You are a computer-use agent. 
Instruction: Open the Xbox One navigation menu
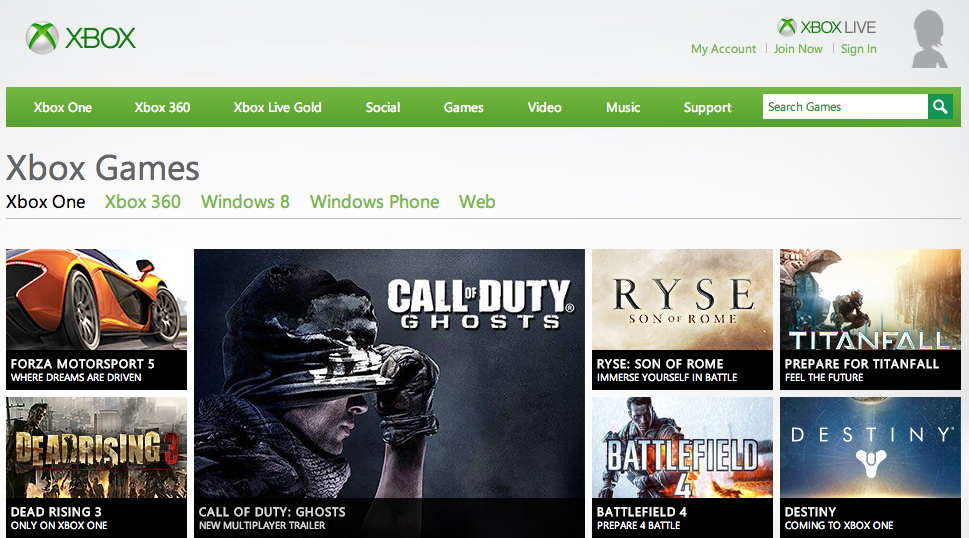63,107
